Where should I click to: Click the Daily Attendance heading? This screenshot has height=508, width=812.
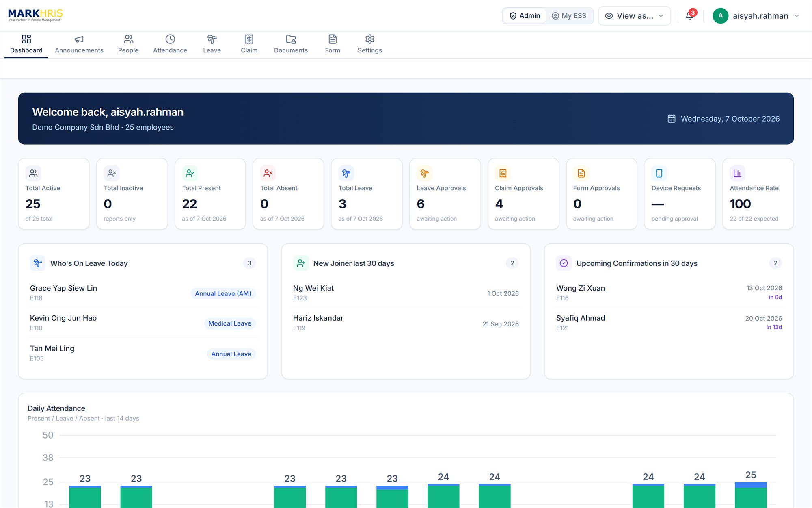coord(56,408)
